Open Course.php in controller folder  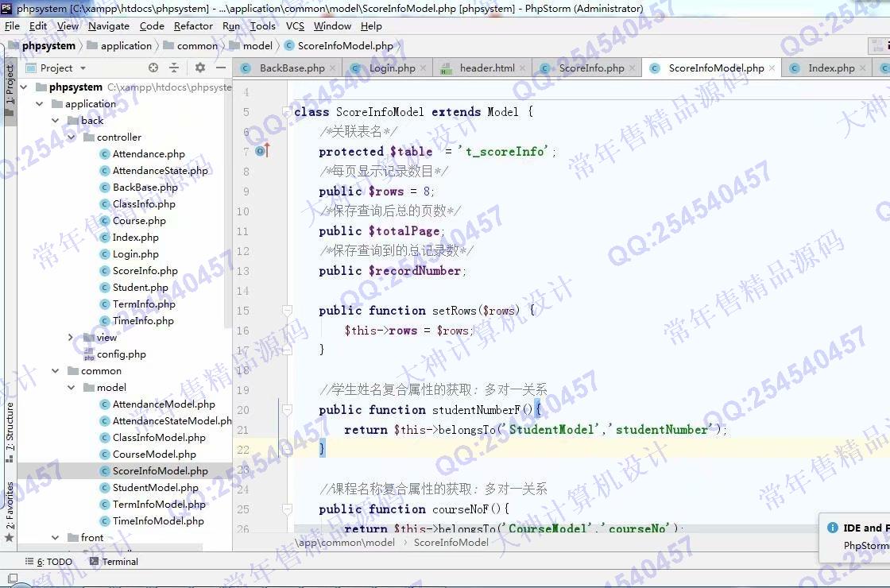pos(139,220)
